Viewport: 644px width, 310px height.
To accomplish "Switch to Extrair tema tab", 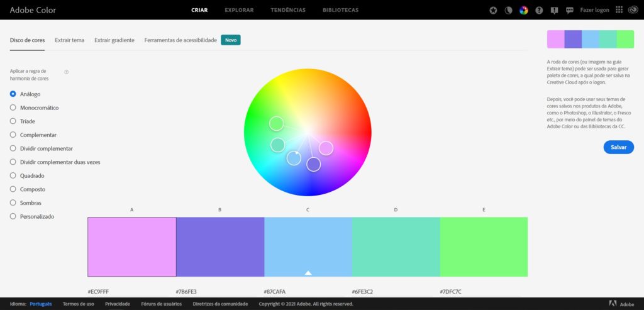I will (70, 40).
